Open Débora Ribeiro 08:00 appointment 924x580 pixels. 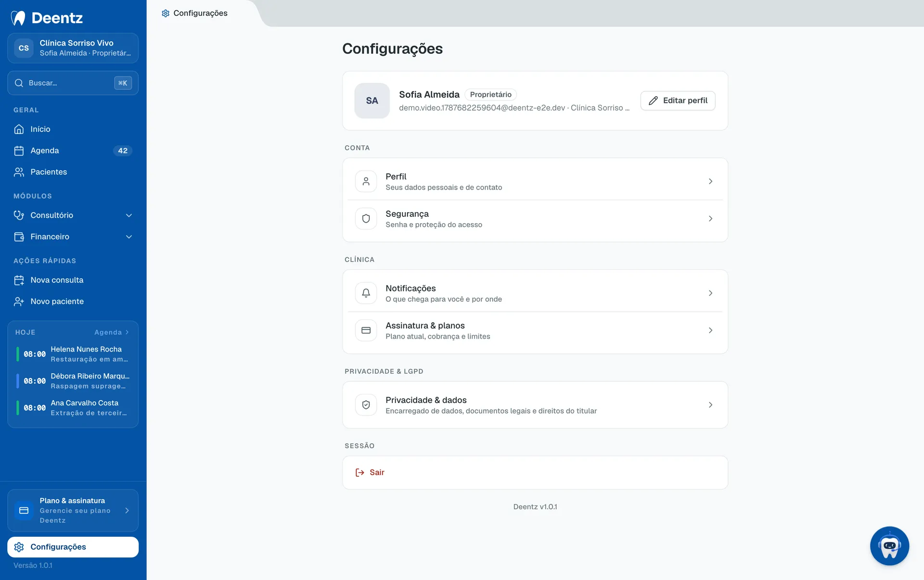73,381
